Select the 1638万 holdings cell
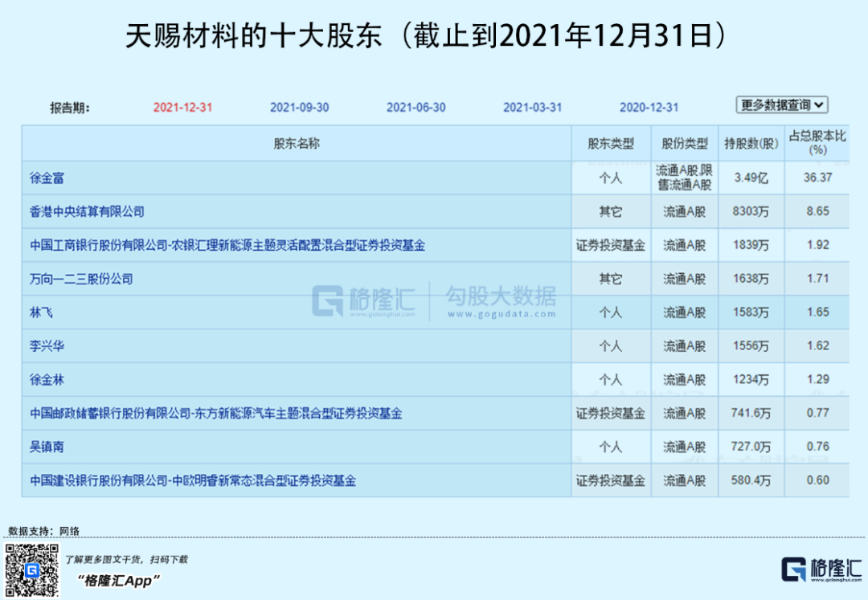The image size is (868, 600). pos(751,280)
